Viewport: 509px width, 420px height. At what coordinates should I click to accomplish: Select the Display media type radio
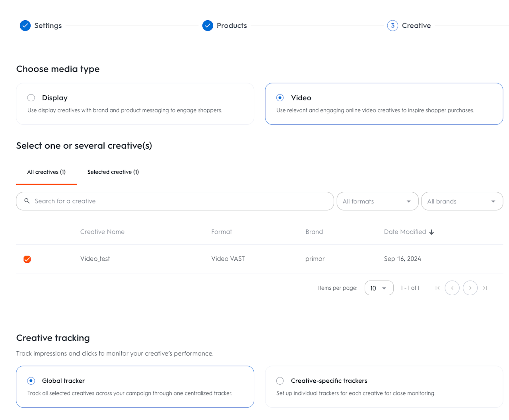tap(31, 98)
